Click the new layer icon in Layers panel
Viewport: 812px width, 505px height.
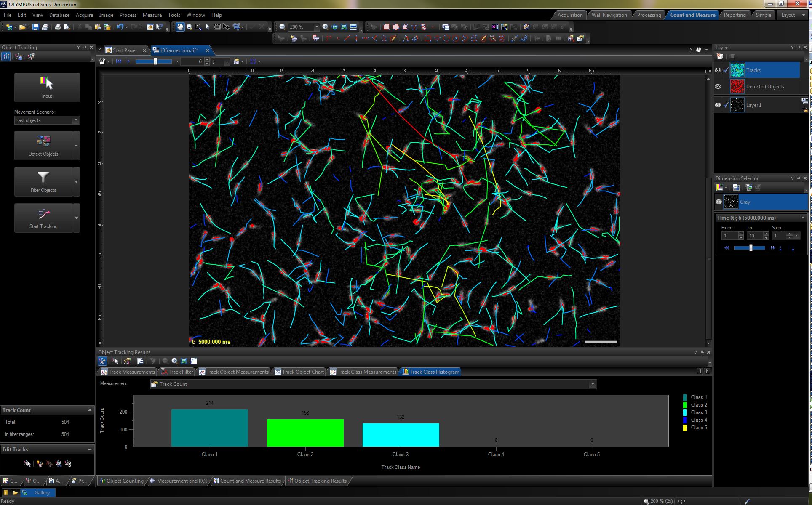pyautogui.click(x=720, y=57)
